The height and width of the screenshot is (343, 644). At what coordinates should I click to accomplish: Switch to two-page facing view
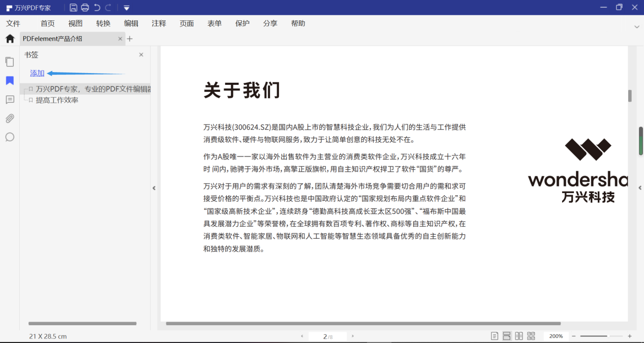[519, 336]
